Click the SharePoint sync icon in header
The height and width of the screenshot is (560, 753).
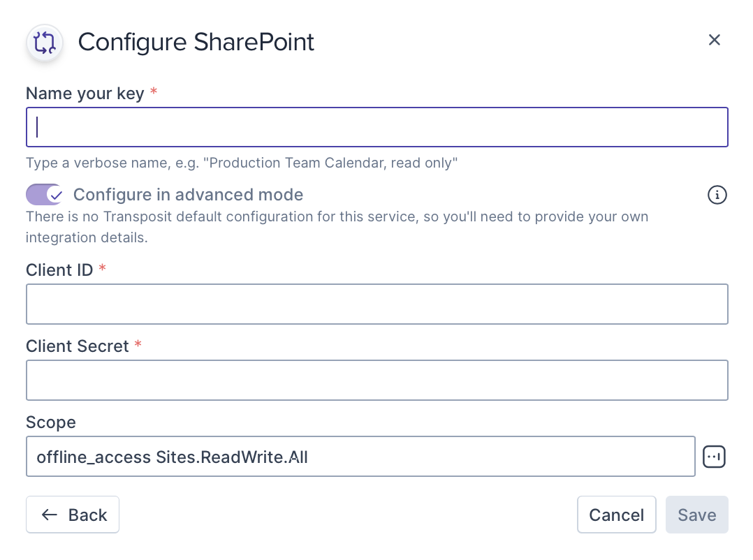coord(45,43)
